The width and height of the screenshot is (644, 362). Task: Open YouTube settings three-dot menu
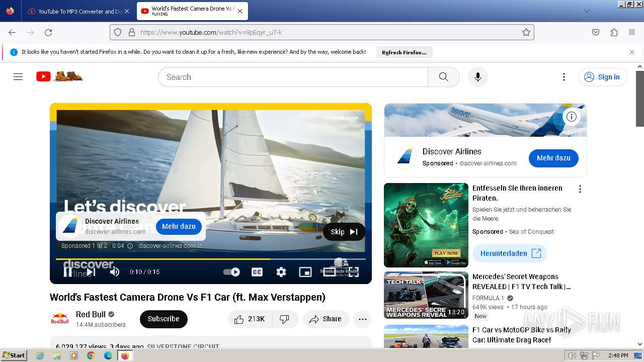pyautogui.click(x=564, y=77)
